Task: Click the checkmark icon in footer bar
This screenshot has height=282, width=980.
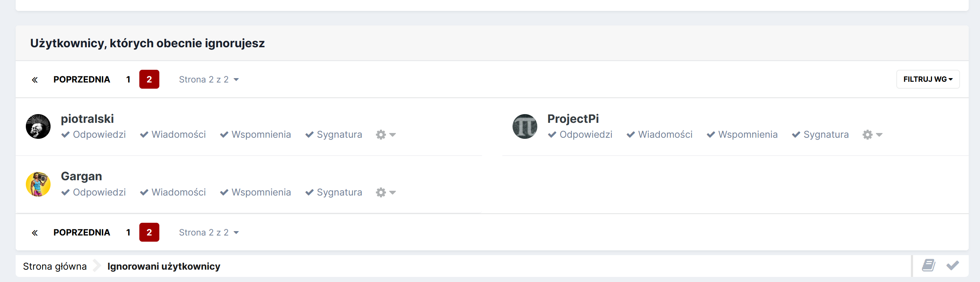Action: [953, 265]
